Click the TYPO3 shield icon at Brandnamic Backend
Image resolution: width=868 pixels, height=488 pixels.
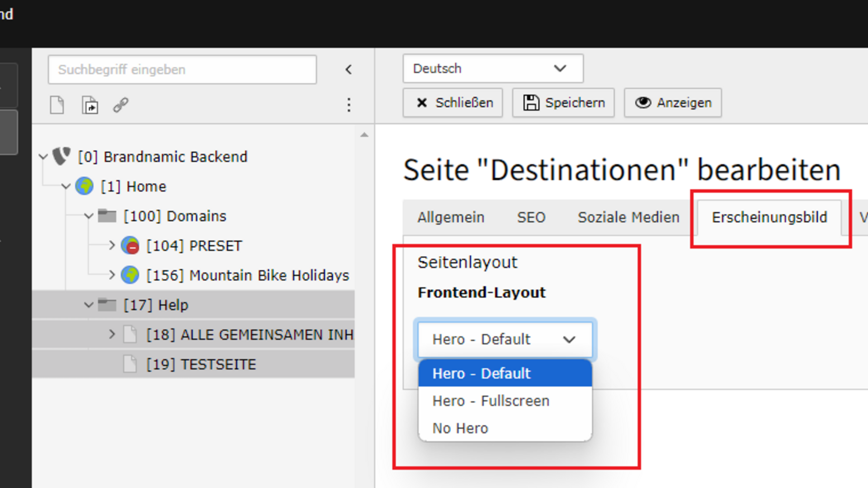point(61,156)
